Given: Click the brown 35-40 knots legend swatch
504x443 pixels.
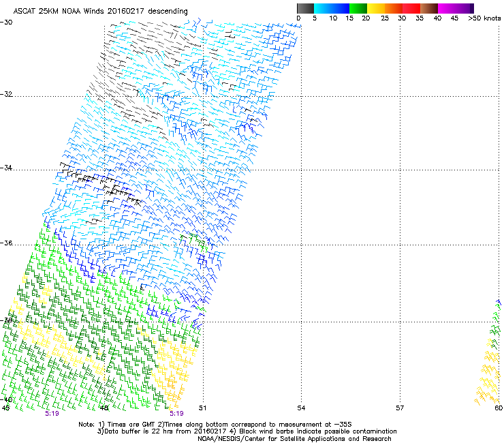Looking at the screenshot, I should click(x=429, y=8).
